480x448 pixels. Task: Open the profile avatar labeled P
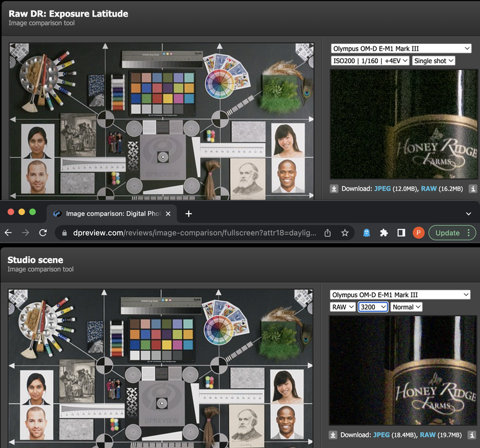click(418, 233)
